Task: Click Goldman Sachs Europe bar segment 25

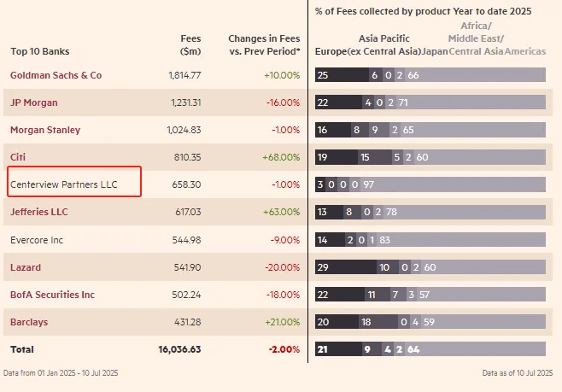Action: 342,75
